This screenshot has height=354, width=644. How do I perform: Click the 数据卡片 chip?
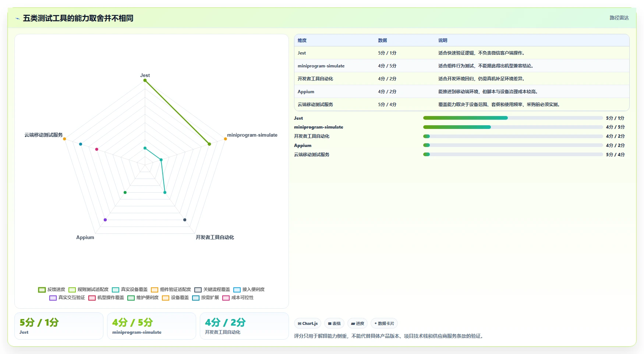(384, 323)
